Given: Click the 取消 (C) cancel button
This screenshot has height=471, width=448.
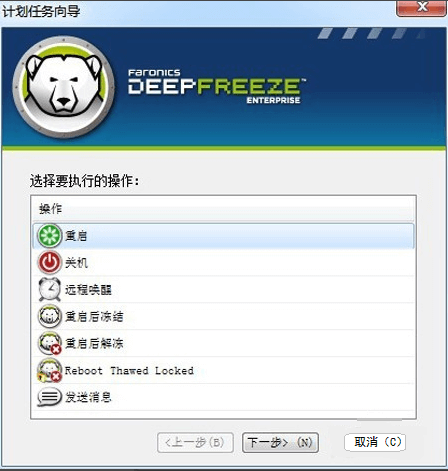Looking at the screenshot, I should coord(375,442).
